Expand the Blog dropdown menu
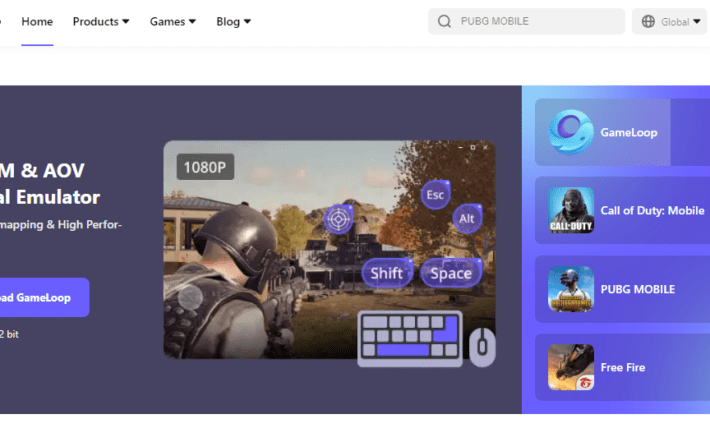710x428 pixels. [x=233, y=21]
